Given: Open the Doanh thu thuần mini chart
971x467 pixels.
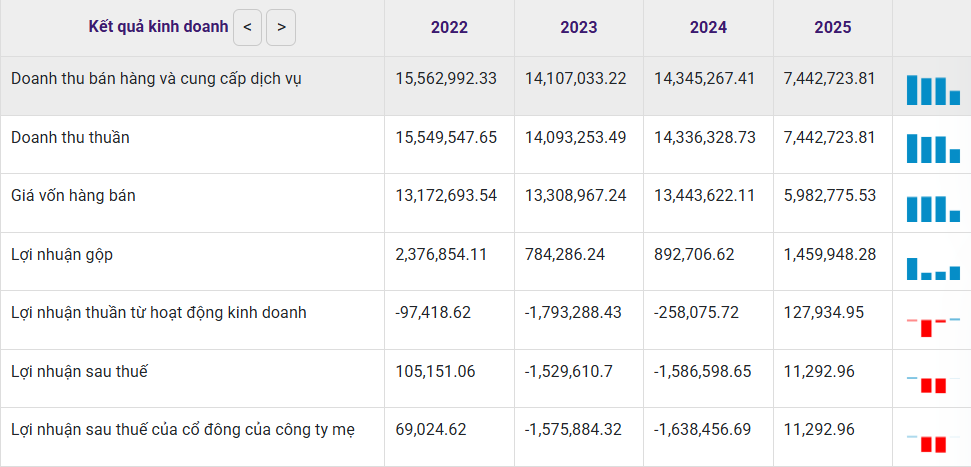Looking at the screenshot, I should point(932,148).
